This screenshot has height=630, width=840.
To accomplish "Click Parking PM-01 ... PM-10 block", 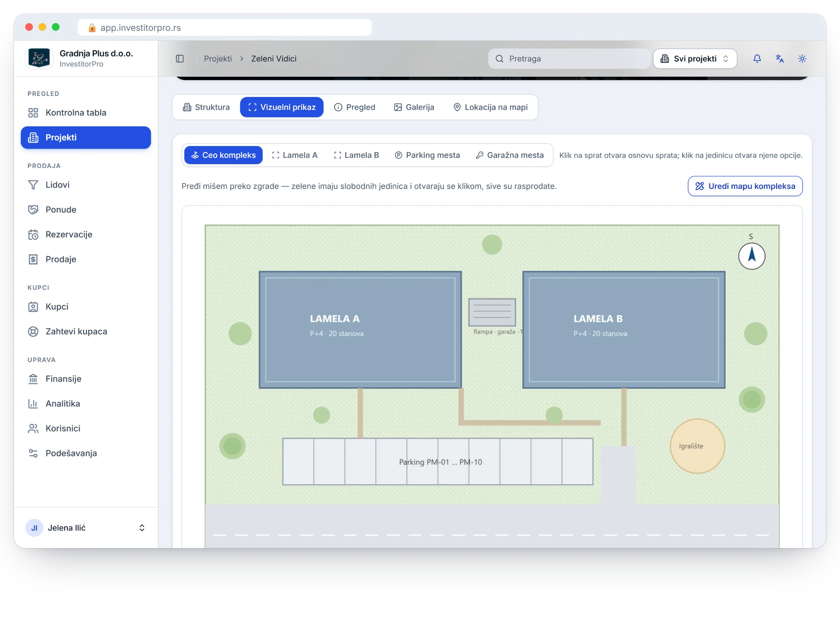I will [437, 461].
